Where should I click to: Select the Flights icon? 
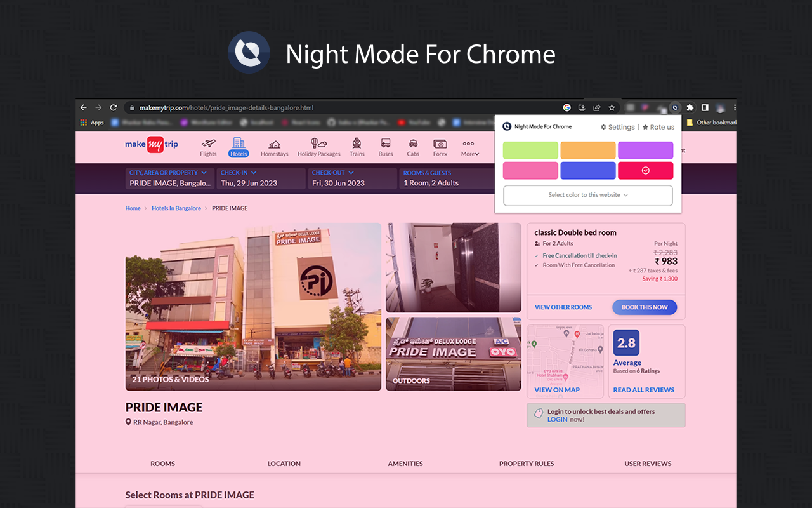[x=208, y=147]
